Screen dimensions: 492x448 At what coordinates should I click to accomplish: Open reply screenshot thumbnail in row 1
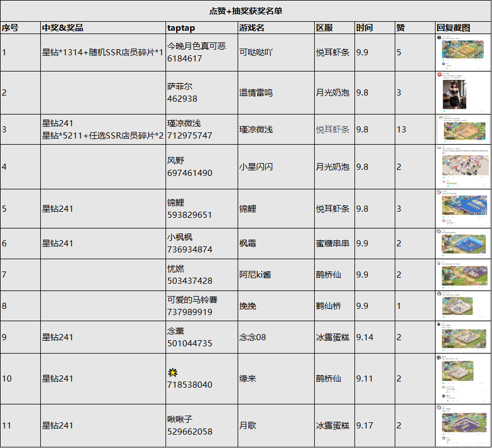[462, 53]
